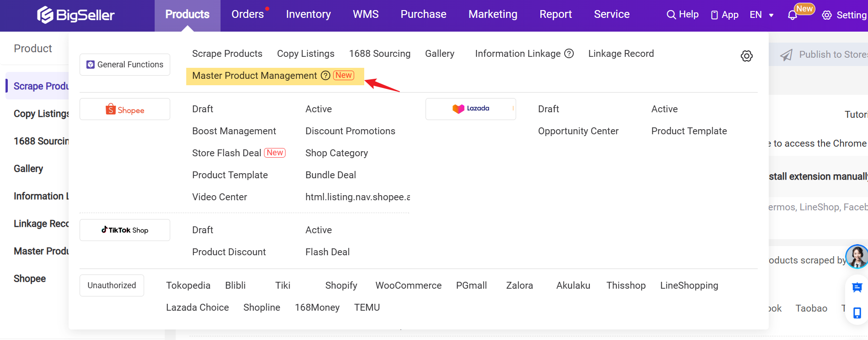Select the Lazada platform logo
This screenshot has height=340, width=868.
point(471,109)
